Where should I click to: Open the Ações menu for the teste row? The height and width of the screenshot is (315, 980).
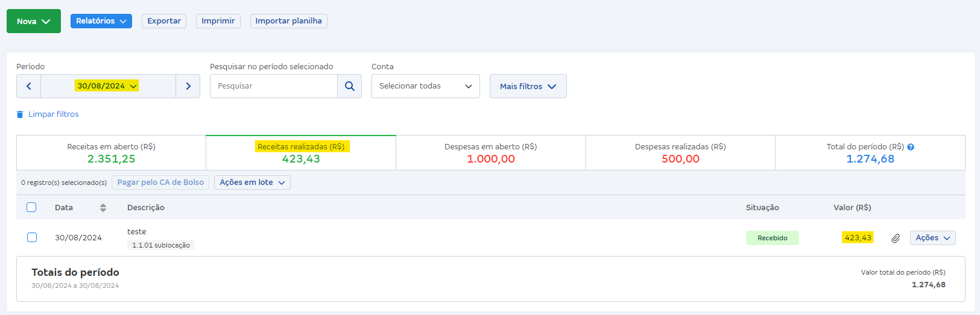click(932, 238)
